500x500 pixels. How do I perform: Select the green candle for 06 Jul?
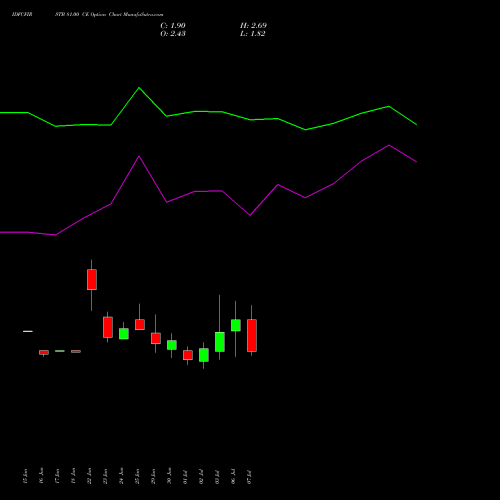point(236,325)
